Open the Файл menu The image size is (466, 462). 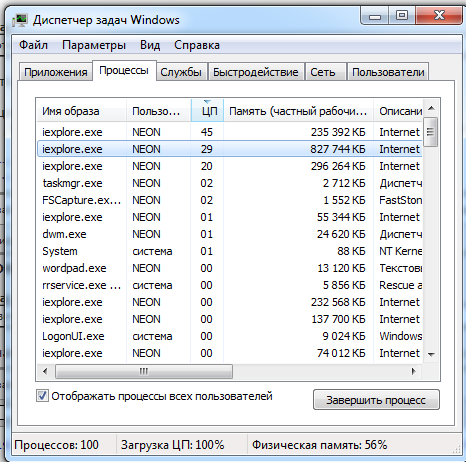pos(33,45)
